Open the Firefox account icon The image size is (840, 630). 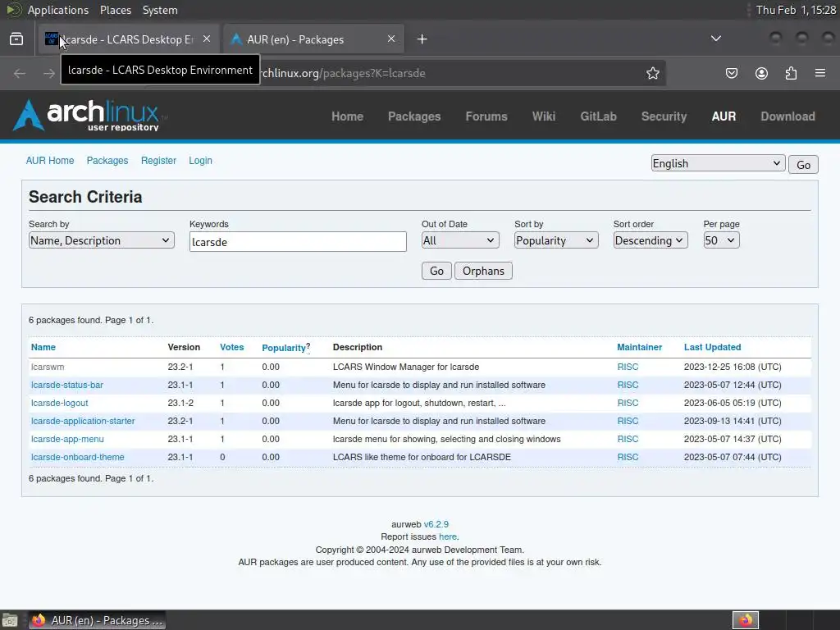[x=761, y=73]
